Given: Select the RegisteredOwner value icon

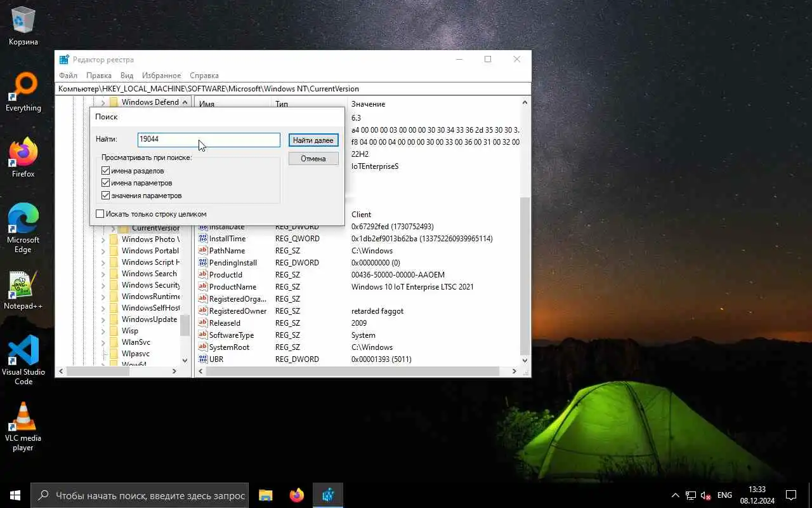Looking at the screenshot, I should pos(203,311).
